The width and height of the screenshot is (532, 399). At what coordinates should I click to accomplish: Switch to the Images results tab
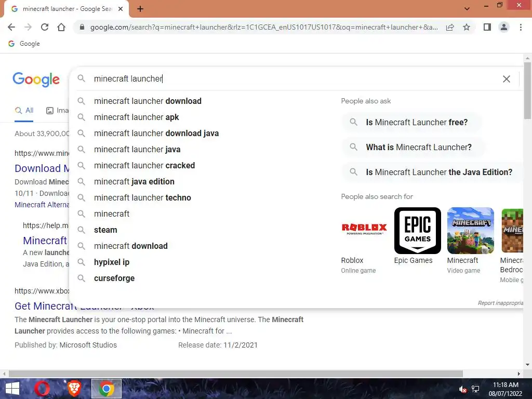click(57, 110)
